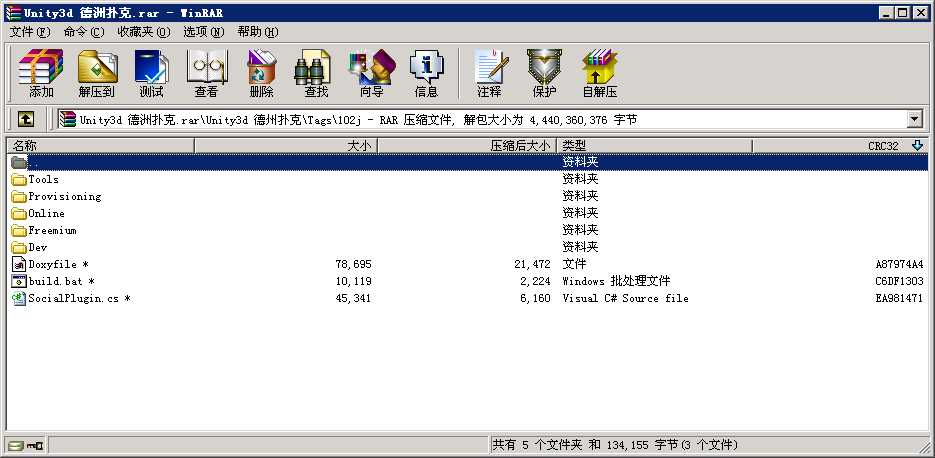Click the 保护 (Protect) toolbar icon
The image size is (935, 458).
544,73
